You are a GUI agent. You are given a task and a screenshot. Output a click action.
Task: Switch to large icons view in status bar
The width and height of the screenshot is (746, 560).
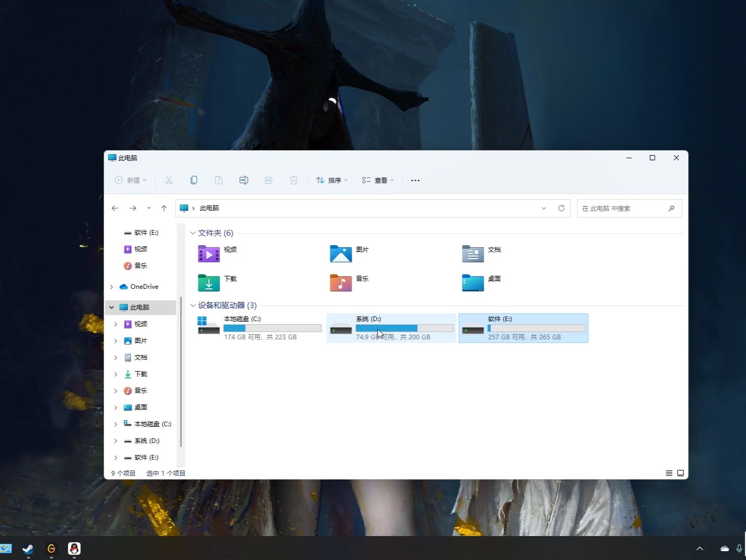(x=680, y=473)
